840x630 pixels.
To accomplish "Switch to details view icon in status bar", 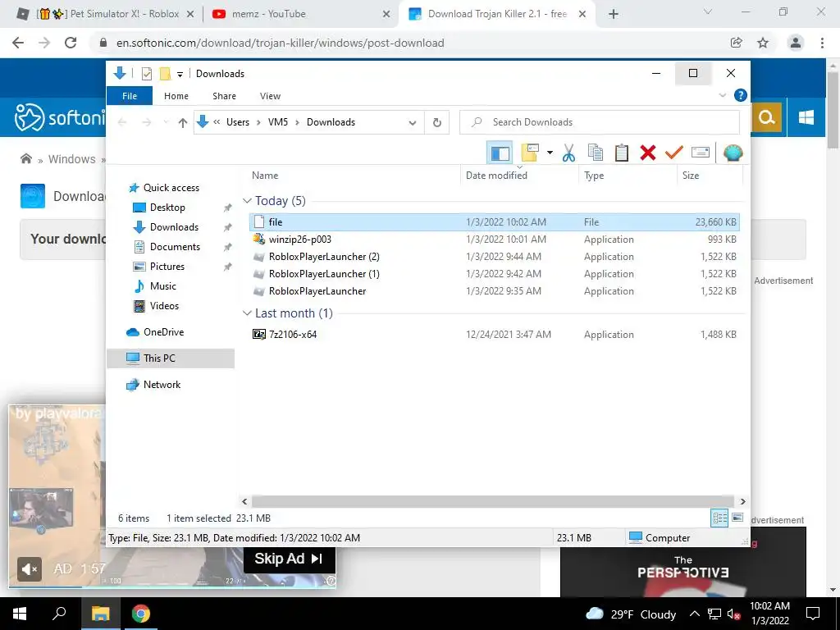I will (719, 518).
